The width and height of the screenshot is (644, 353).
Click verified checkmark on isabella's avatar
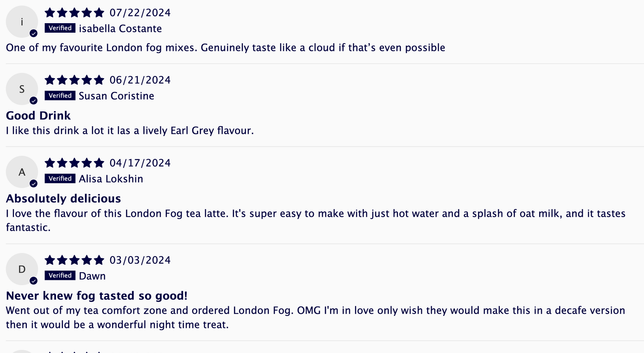pos(33,33)
